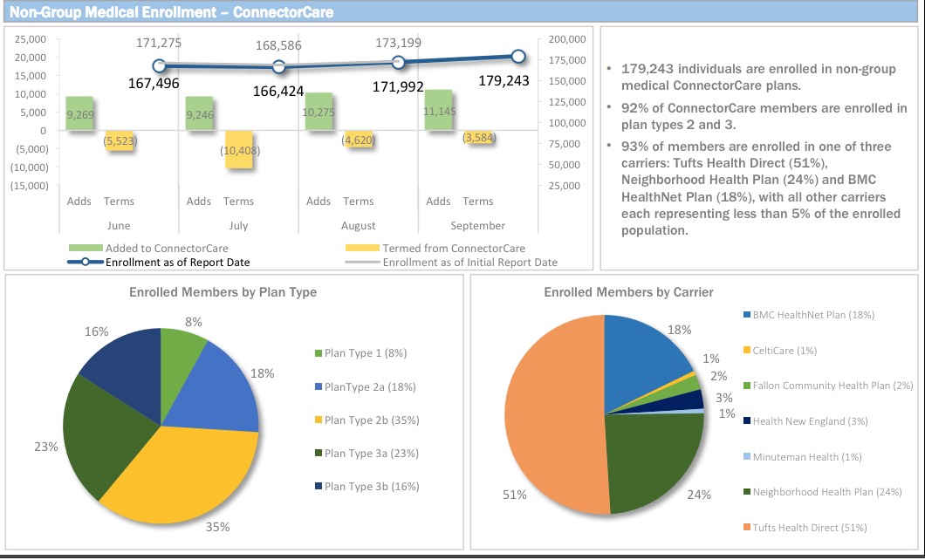Select the Plan Type 2b yellow legend swatch

[x=319, y=420]
